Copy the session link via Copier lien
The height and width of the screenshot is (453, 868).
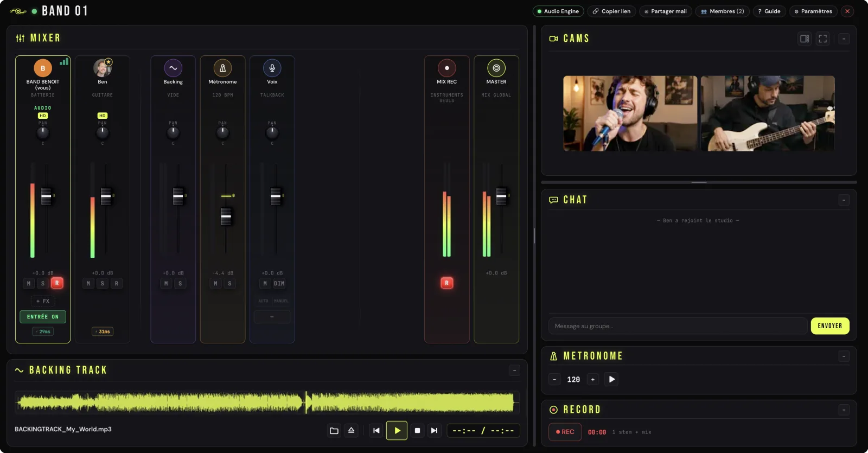pyautogui.click(x=611, y=11)
